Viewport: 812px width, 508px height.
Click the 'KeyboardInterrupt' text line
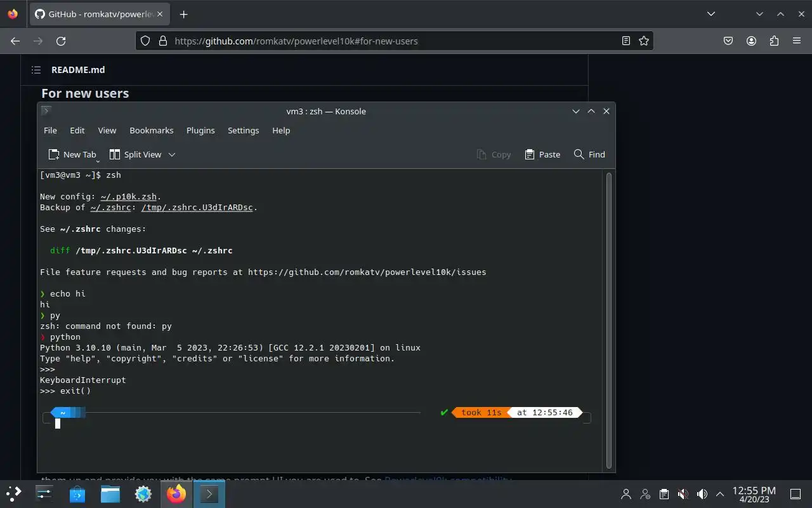click(x=83, y=380)
